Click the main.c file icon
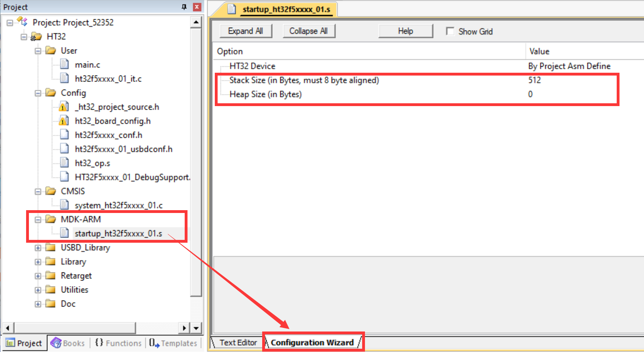Screen dimensions: 644x352 (x=64, y=64)
